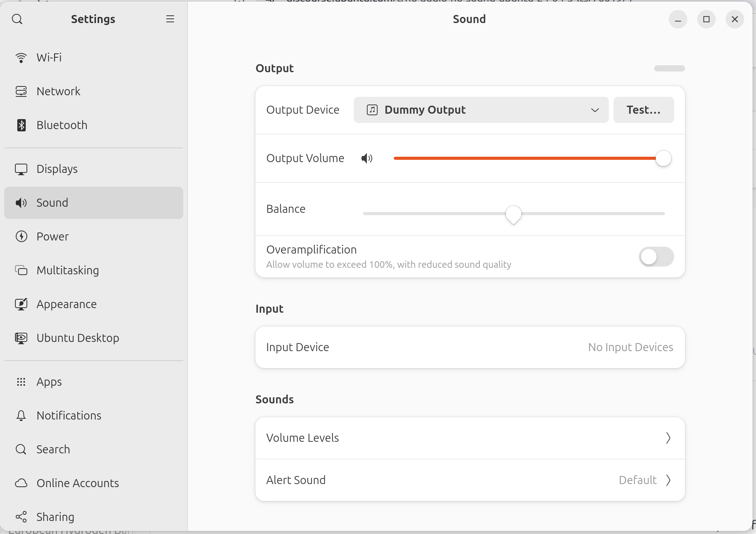Click the Displays monitor icon

21,169
